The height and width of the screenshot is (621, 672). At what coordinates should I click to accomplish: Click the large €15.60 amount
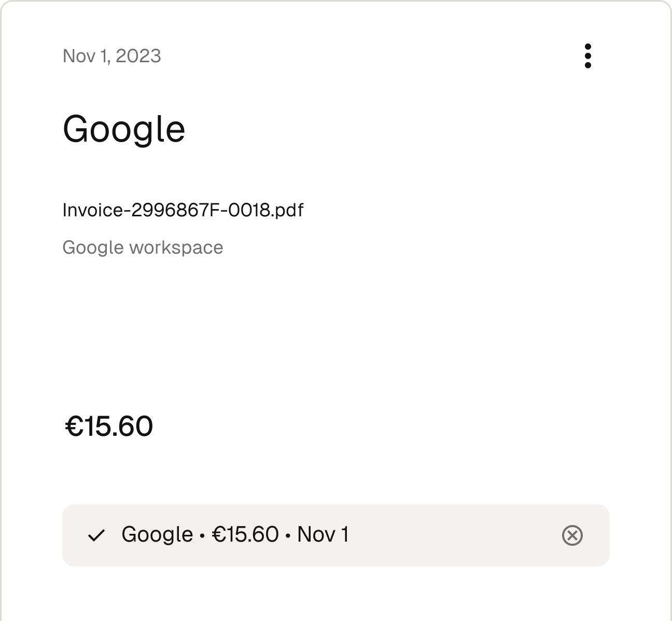[x=109, y=426]
